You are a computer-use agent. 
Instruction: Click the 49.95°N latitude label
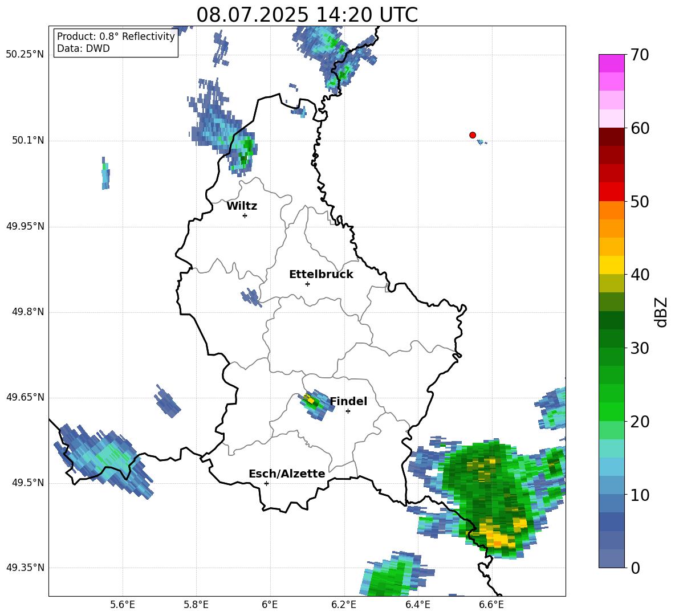tap(25, 226)
